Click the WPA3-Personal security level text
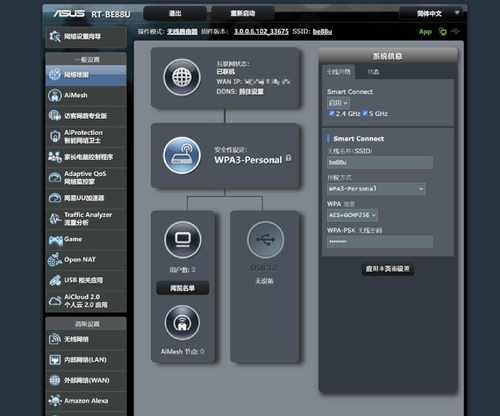Screen dimensions: 500x416 click(248, 160)
